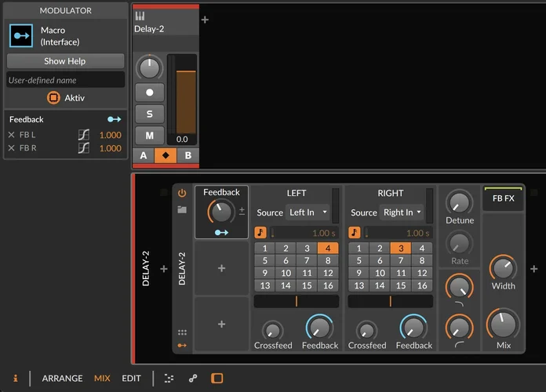Click the Delay-2 volume fader
Screen dimensions: 546x392
tap(186, 102)
